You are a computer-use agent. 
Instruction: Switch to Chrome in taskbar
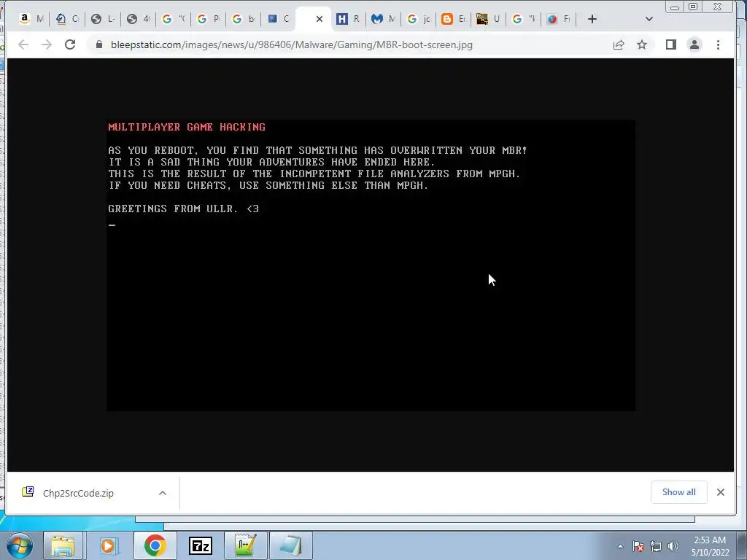click(x=155, y=545)
